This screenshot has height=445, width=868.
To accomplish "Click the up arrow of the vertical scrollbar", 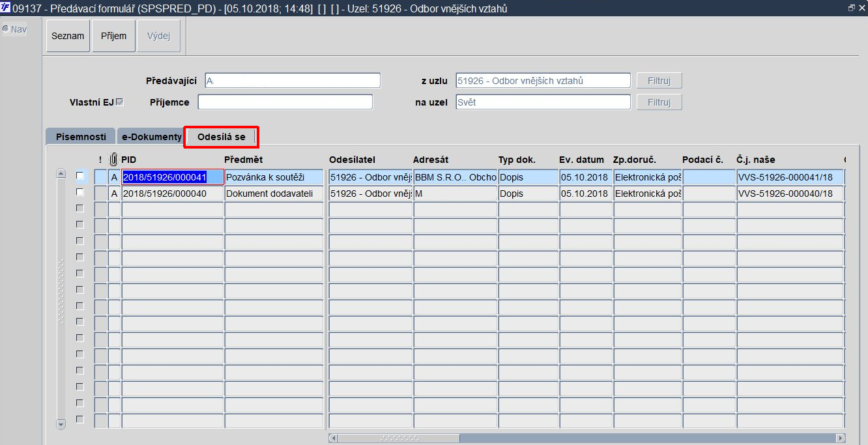I will (61, 174).
